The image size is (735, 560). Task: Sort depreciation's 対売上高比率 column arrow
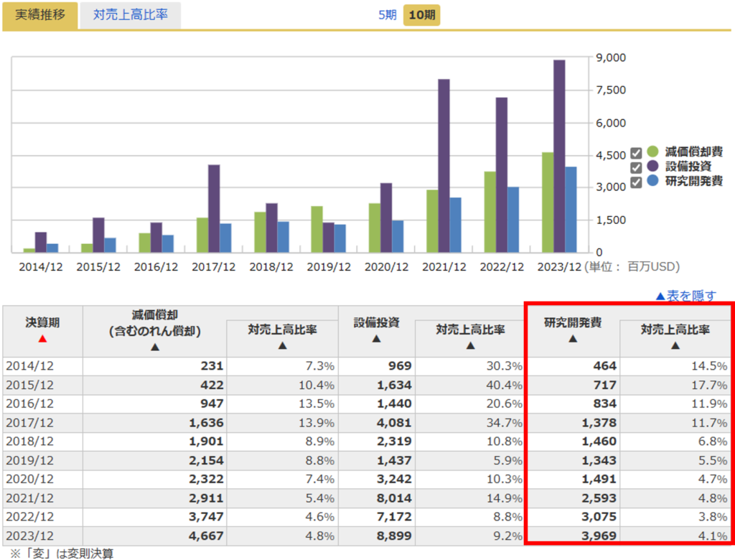point(282,345)
